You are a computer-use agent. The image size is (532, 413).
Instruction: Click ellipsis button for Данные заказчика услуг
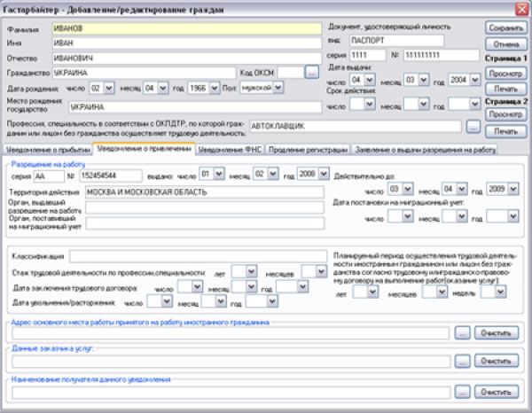464,362
